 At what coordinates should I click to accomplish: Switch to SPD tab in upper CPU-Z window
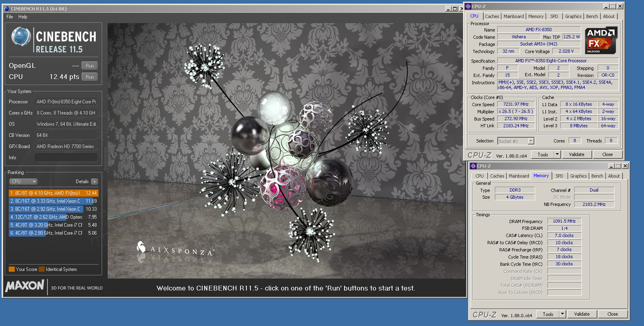pyautogui.click(x=554, y=16)
